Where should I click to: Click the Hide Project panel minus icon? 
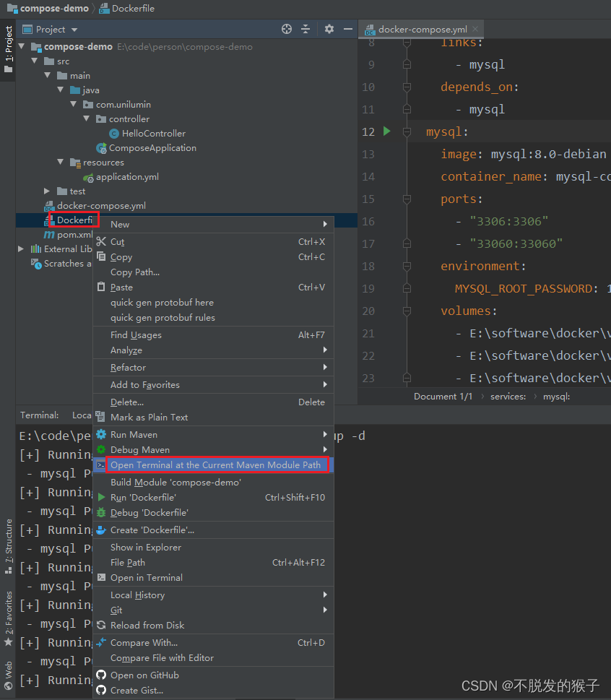pos(347,29)
